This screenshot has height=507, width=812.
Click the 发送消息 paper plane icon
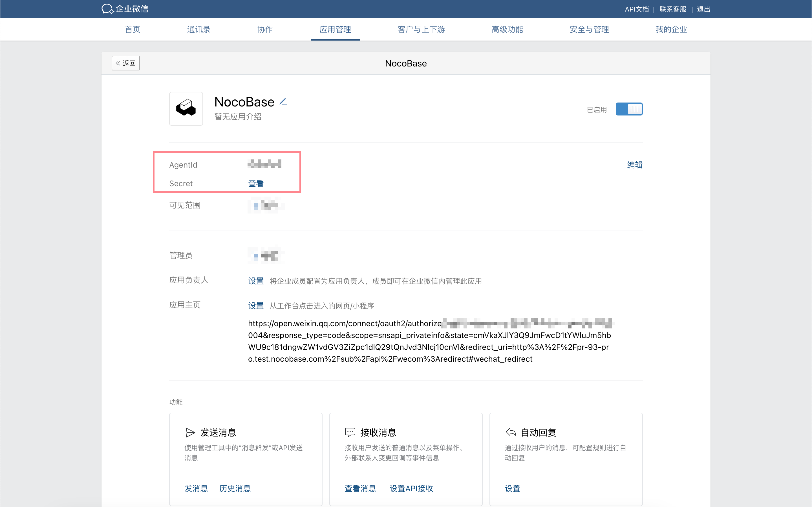[x=190, y=433]
